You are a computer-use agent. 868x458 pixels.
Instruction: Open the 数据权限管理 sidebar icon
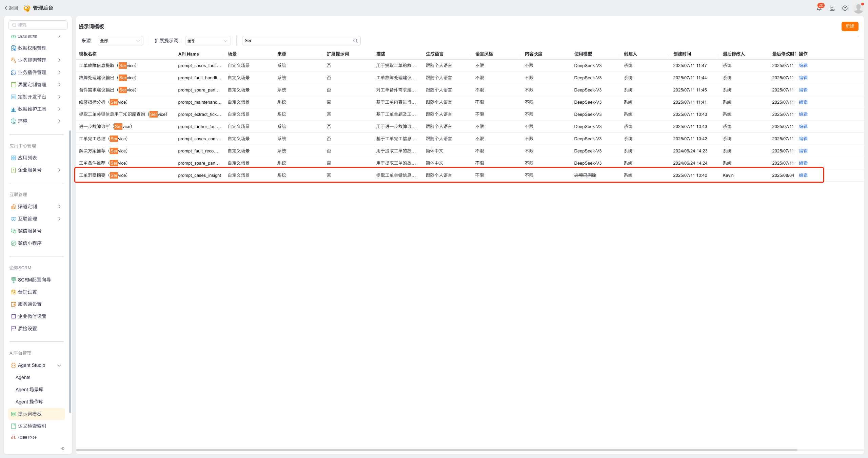pyautogui.click(x=13, y=48)
